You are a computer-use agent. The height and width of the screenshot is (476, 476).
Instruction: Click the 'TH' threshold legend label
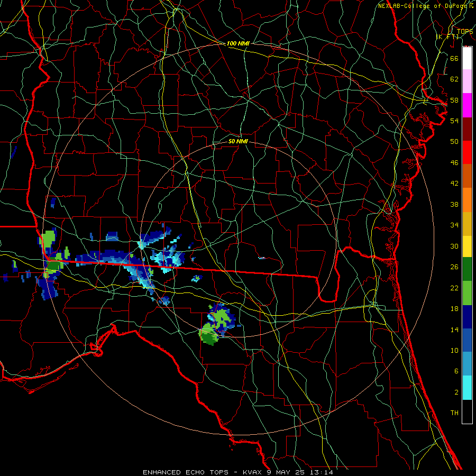pos(454,413)
